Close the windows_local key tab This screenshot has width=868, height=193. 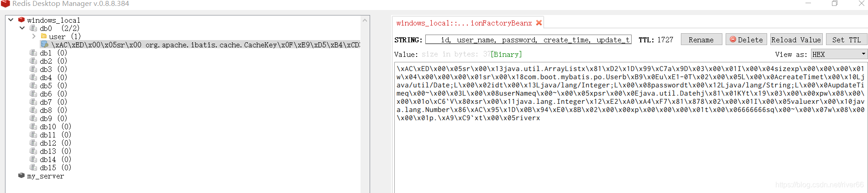tap(539, 23)
